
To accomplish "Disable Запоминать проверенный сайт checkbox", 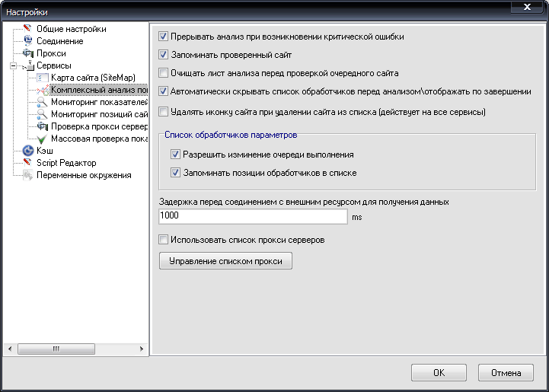I will [164, 55].
